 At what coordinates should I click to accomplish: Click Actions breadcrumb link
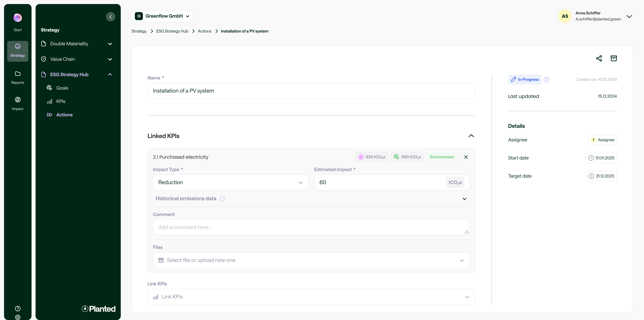tap(204, 31)
